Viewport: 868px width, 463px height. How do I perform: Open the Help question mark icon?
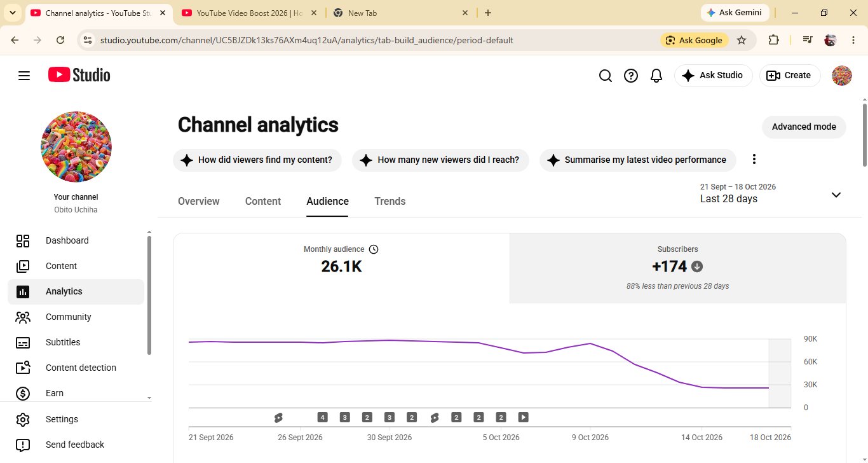coord(631,76)
